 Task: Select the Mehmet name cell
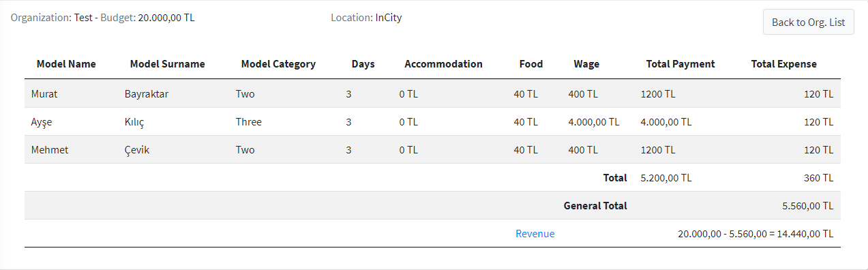tap(50, 150)
